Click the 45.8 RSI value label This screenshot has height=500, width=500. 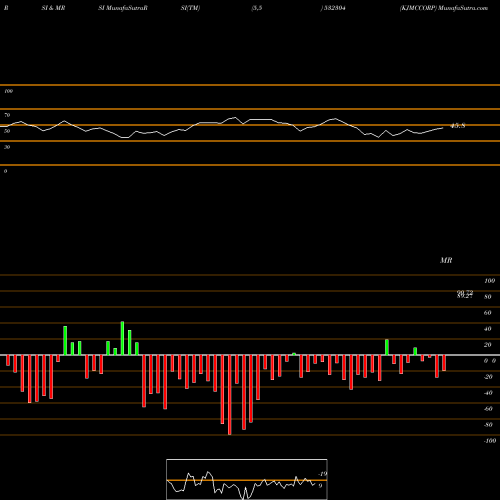458,126
